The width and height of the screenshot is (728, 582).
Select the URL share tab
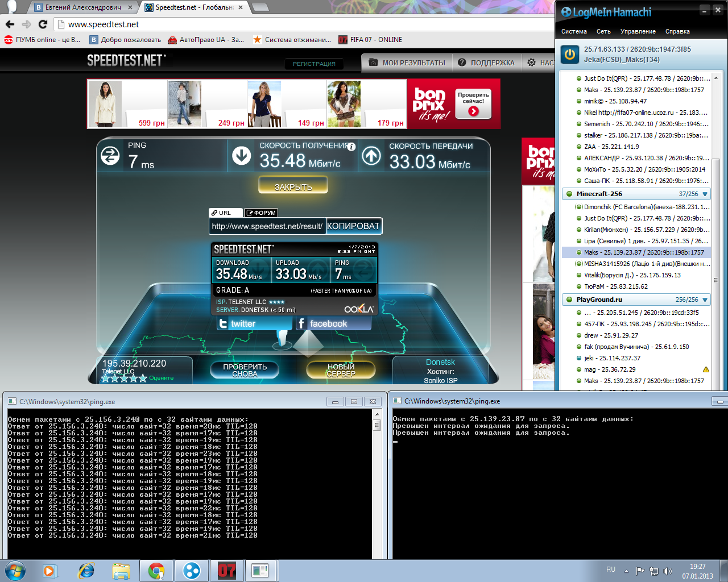(226, 213)
